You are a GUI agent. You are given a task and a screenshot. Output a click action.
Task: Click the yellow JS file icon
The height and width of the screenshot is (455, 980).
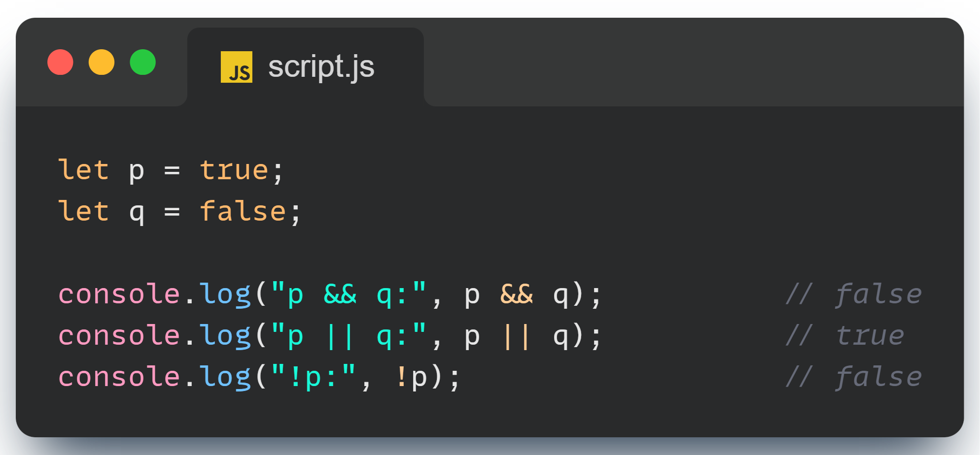[x=237, y=67]
